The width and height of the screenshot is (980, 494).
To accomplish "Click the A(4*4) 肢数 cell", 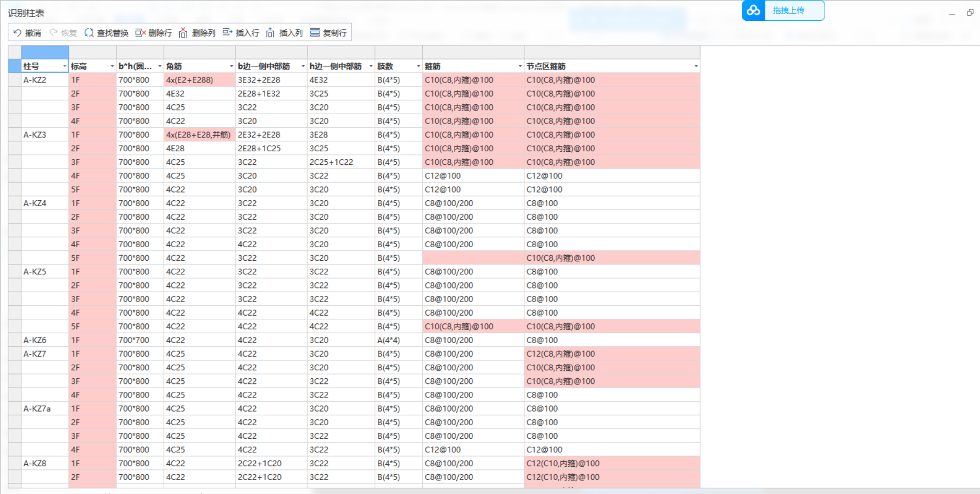I will coord(399,340).
